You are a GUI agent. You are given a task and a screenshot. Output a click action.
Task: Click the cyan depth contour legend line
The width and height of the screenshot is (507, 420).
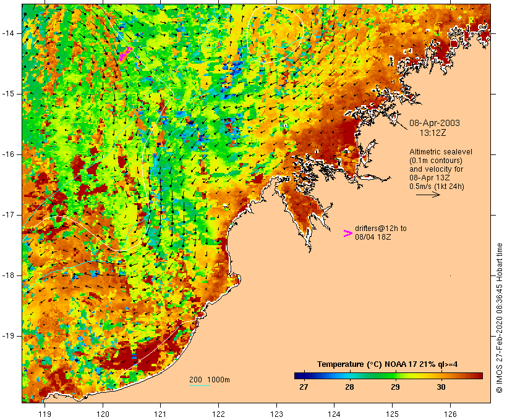point(200,385)
